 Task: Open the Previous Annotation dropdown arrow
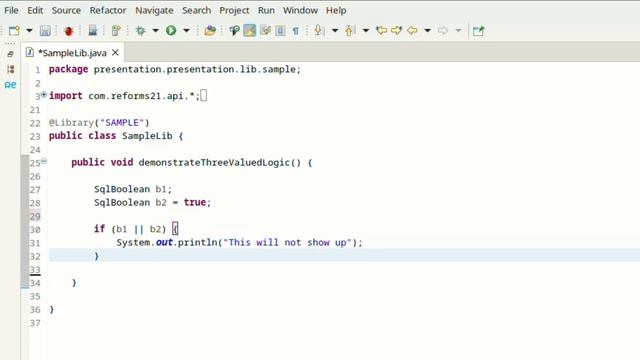tap(366, 31)
